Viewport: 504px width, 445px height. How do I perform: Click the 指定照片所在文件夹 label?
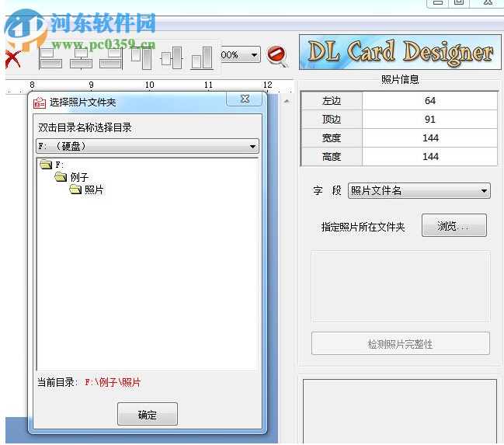363,227
